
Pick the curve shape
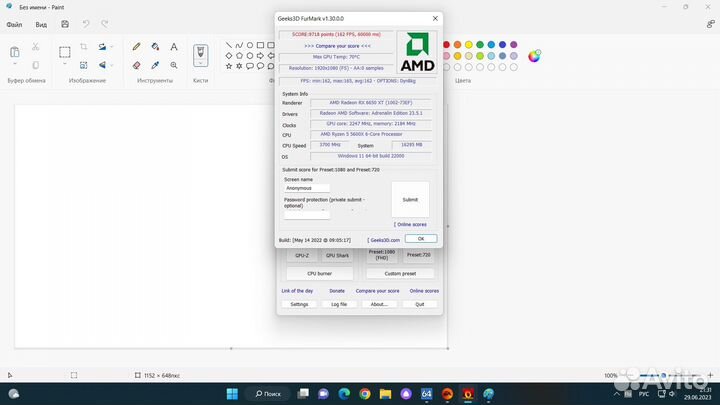[239, 45]
